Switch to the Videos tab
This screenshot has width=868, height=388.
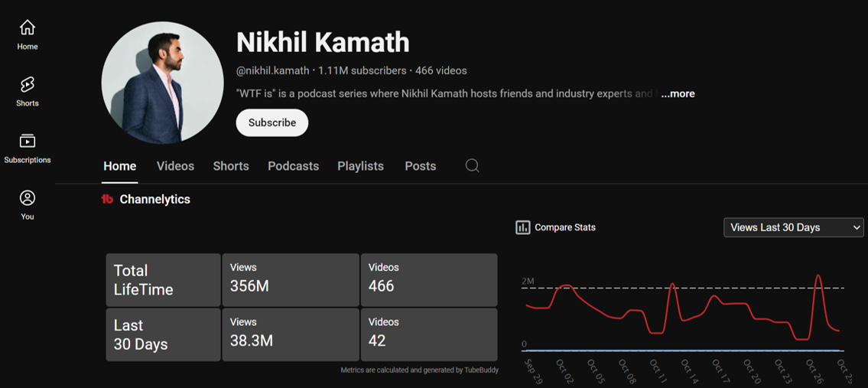coord(175,166)
